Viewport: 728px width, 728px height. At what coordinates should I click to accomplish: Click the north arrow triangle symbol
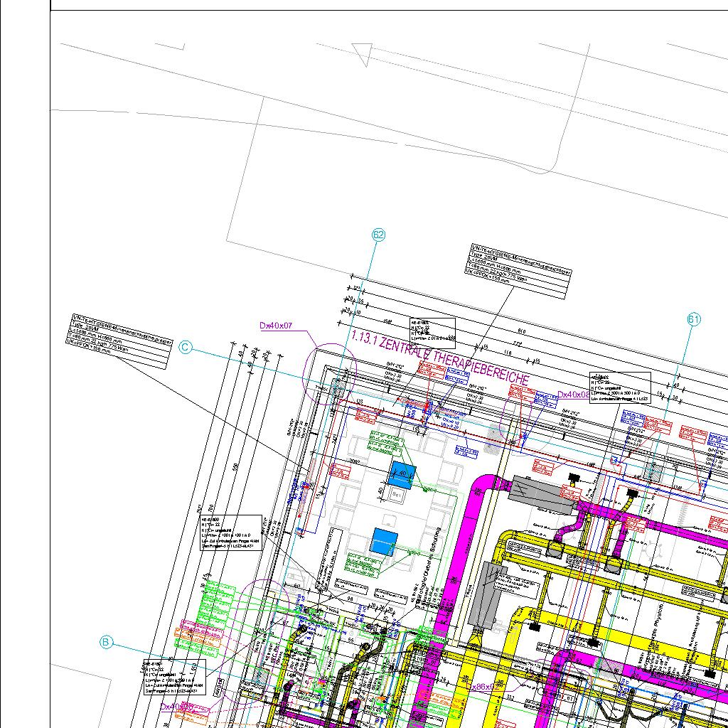[363, 54]
